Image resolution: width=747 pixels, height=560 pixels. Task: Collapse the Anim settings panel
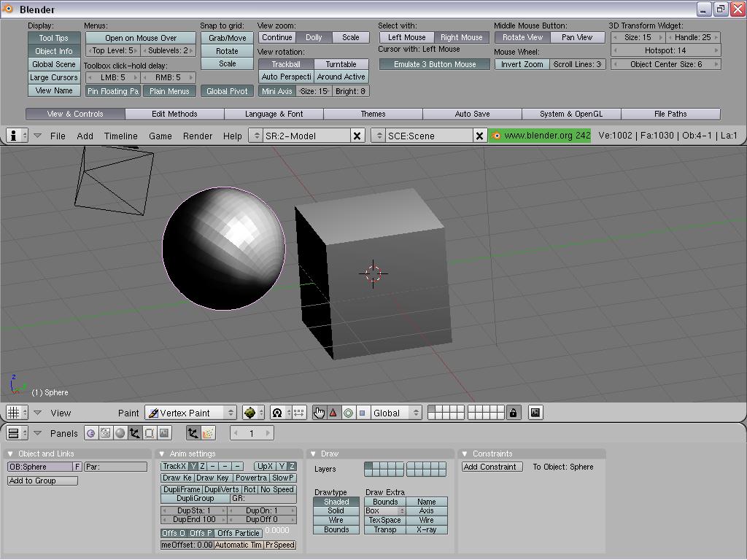[x=162, y=454]
